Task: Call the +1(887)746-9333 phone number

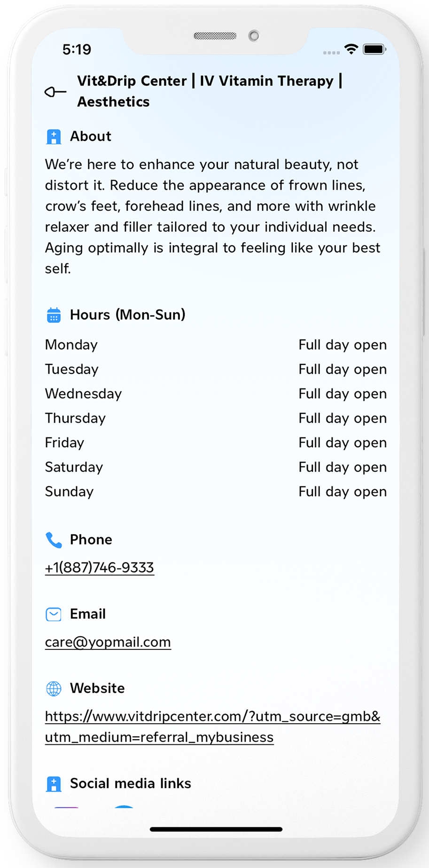Action: coord(100,568)
